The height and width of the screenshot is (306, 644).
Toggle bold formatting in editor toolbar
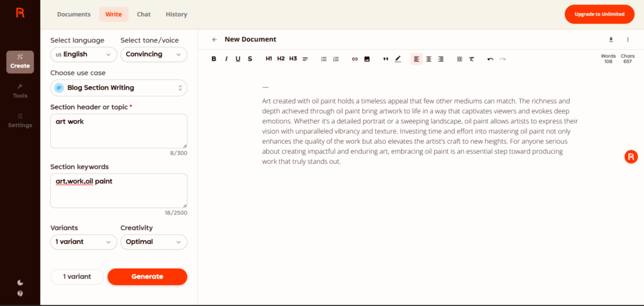coord(214,59)
